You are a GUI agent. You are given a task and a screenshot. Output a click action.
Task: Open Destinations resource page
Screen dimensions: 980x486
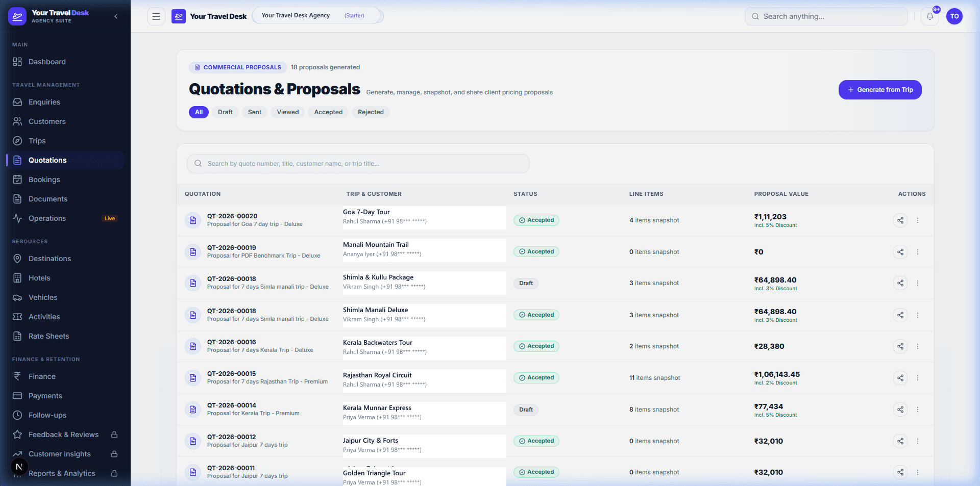(65, 259)
